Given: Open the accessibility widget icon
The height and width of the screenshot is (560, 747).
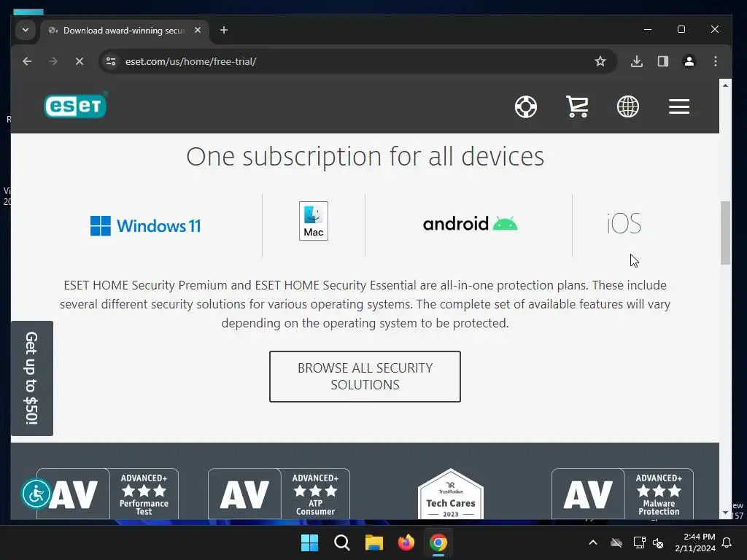Looking at the screenshot, I should point(36,494).
